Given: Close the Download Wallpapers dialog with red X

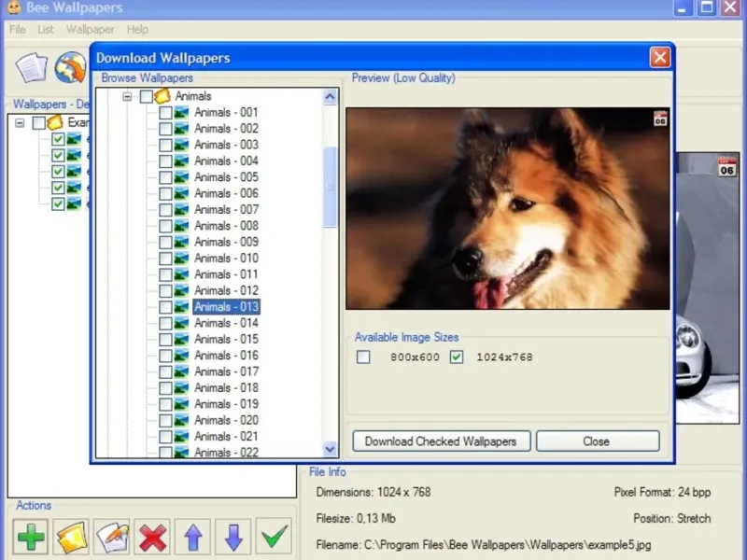Looking at the screenshot, I should (x=660, y=58).
